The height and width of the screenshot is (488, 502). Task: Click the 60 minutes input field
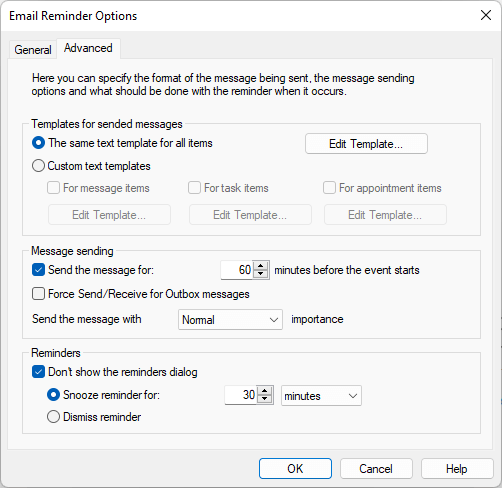(237, 270)
